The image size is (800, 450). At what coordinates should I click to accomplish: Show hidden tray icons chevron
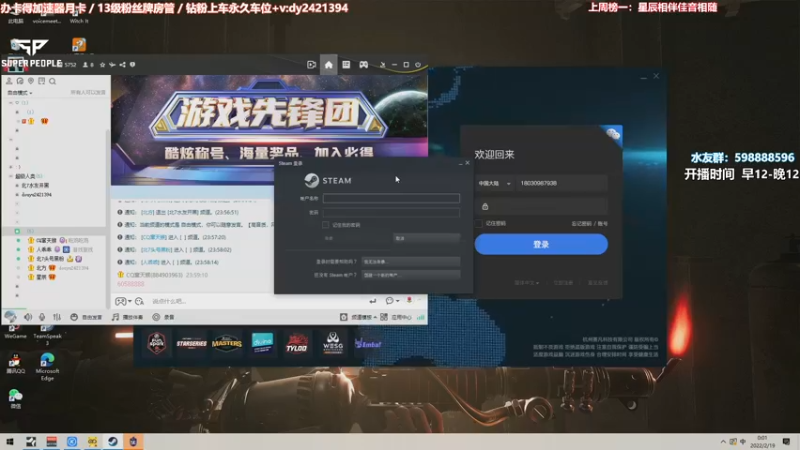point(723,442)
